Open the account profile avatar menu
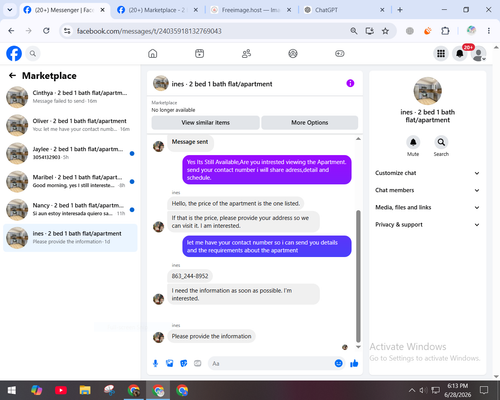The height and width of the screenshot is (400, 500). point(479,53)
